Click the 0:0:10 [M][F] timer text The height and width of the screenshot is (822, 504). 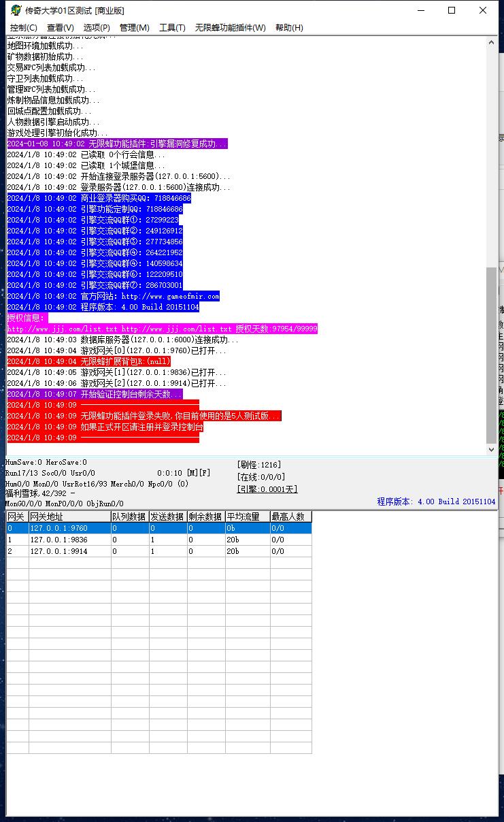(x=184, y=472)
